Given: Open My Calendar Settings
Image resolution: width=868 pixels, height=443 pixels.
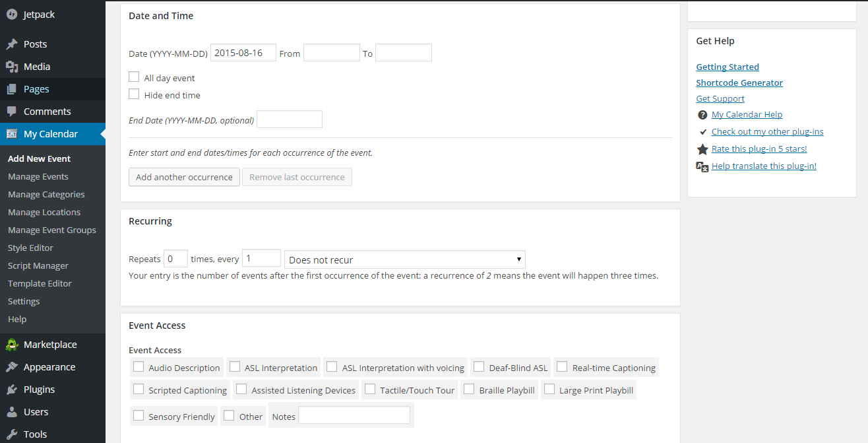Looking at the screenshot, I should (x=24, y=301).
